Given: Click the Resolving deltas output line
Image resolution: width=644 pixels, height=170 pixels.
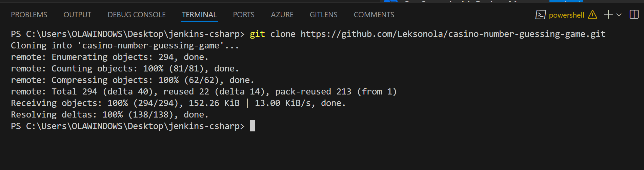Looking at the screenshot, I should click(110, 115).
